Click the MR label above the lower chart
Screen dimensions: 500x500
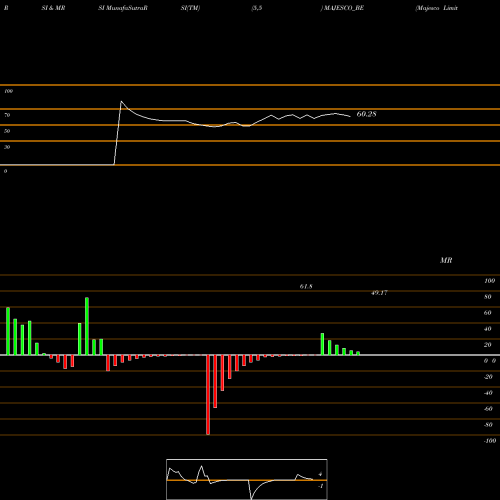click(446, 260)
